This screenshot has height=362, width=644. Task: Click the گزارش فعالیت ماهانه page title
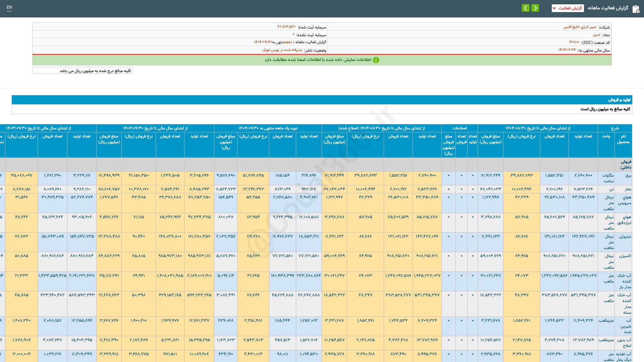point(608,8)
